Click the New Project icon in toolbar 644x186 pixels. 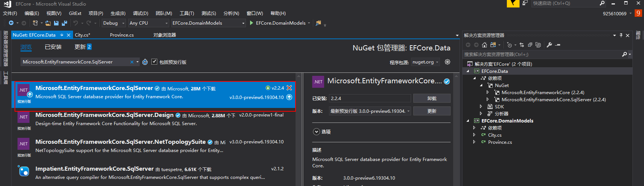coord(35,23)
